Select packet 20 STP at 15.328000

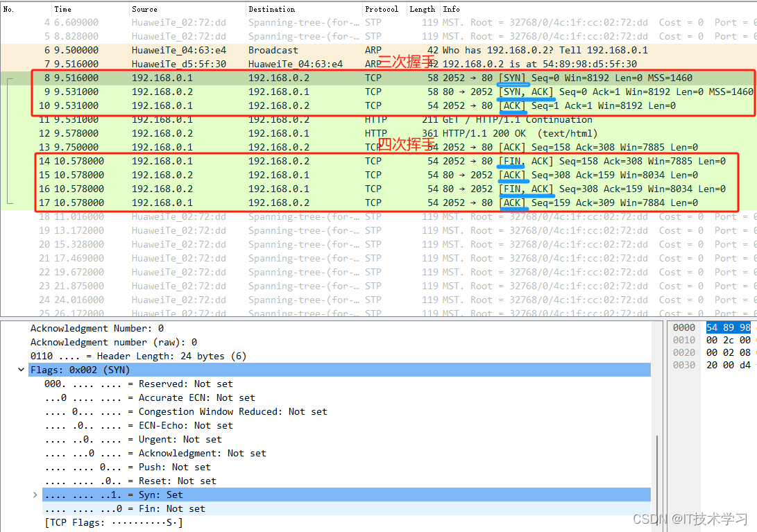coord(379,245)
